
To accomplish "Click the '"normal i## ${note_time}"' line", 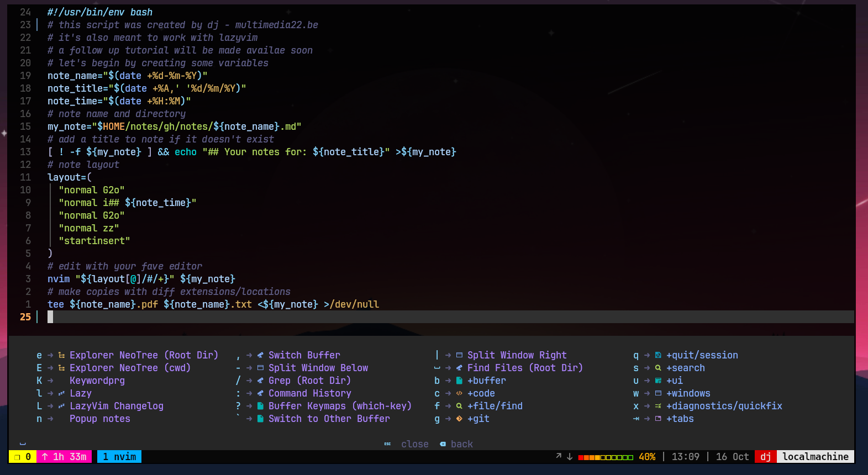I will [x=128, y=203].
